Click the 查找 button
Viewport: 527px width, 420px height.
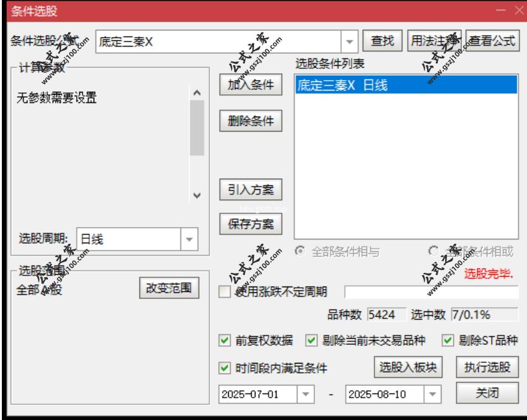point(382,41)
